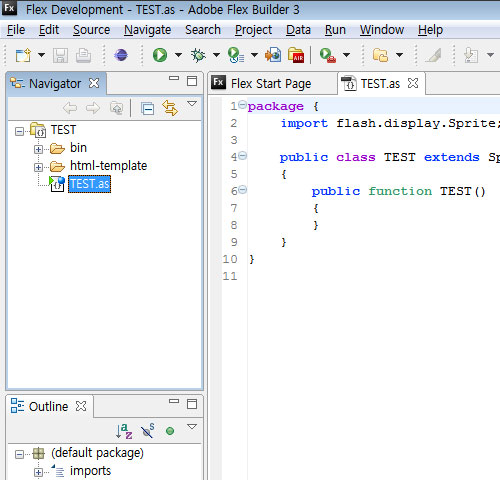Open the Outline view menu triangle
The image size is (500, 480).
click(x=192, y=427)
